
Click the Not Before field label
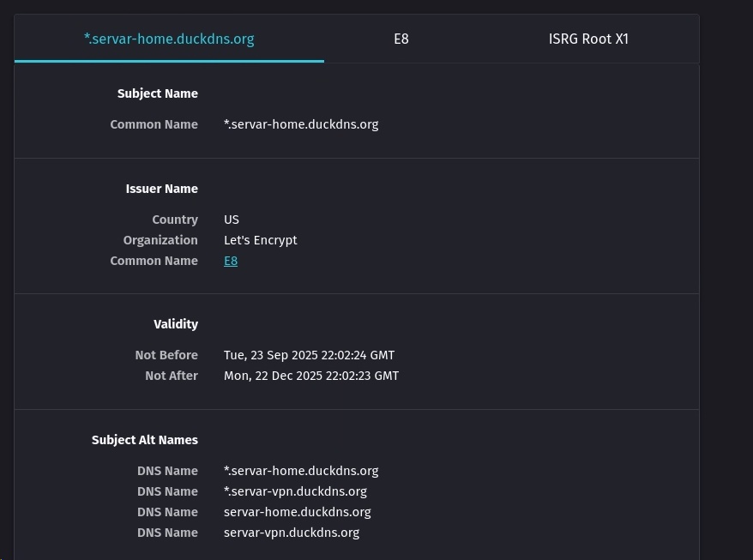(166, 355)
